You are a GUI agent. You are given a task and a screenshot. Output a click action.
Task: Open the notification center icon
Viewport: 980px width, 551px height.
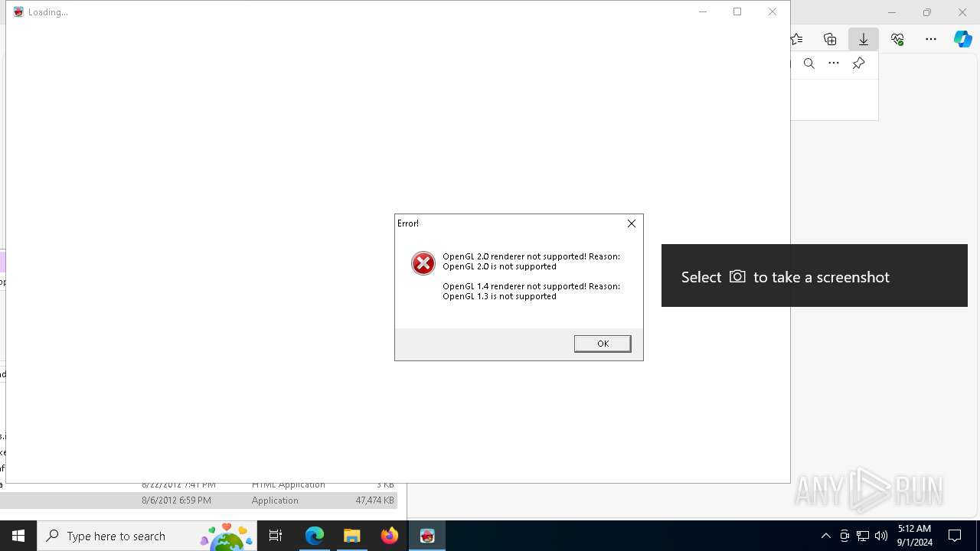tap(955, 536)
